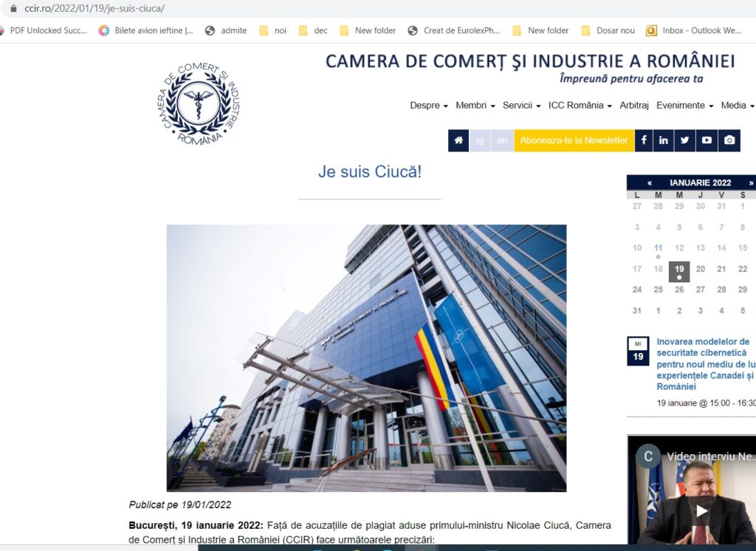Switch site language to ro
Screen dimensions: 756x551
tap(480, 140)
